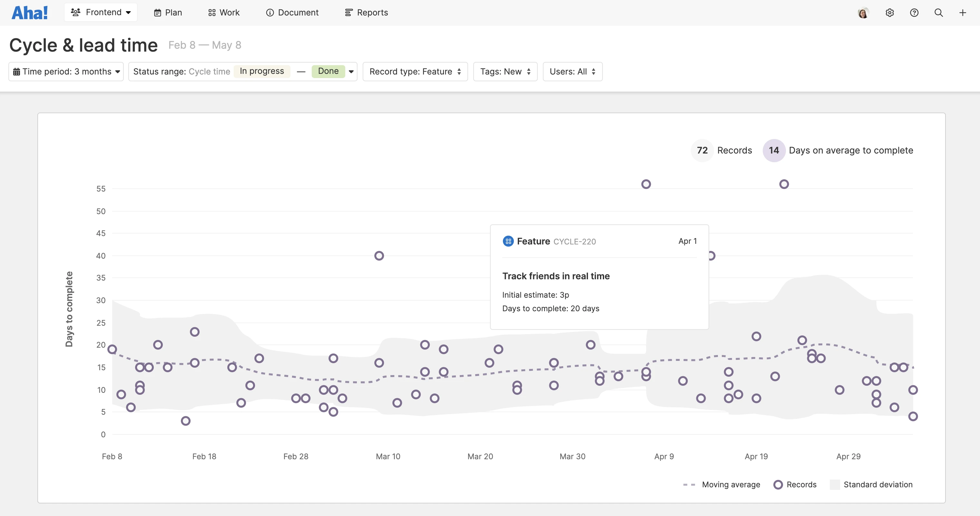The width and height of the screenshot is (980, 516).
Task: Toggle Standard deviation legend item
Action: 878,484
